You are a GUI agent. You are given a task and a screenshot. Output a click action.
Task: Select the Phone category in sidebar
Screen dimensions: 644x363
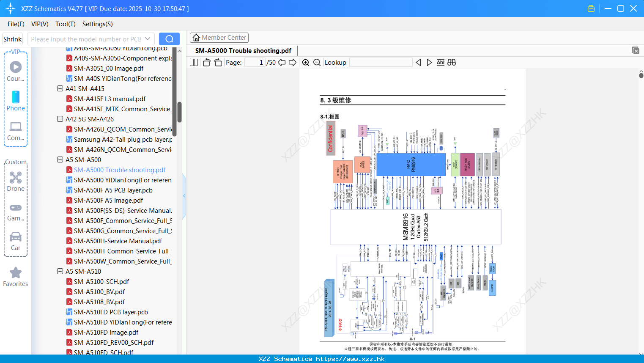[x=16, y=101]
